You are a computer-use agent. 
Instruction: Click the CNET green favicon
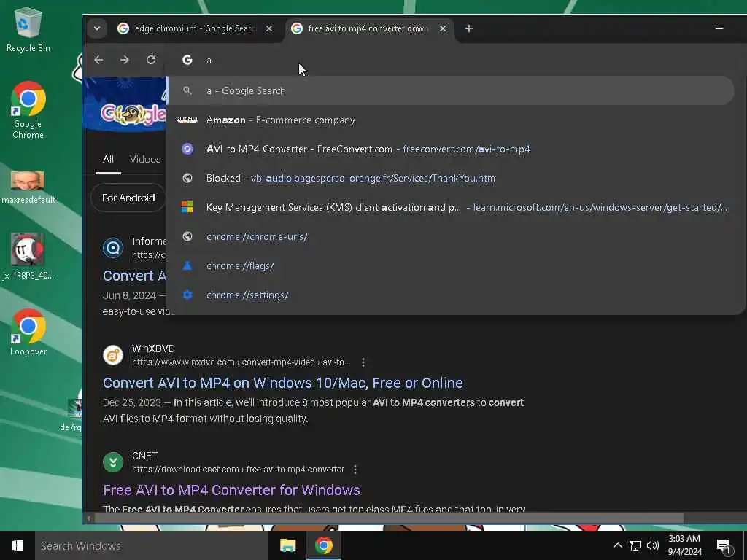[x=113, y=462]
